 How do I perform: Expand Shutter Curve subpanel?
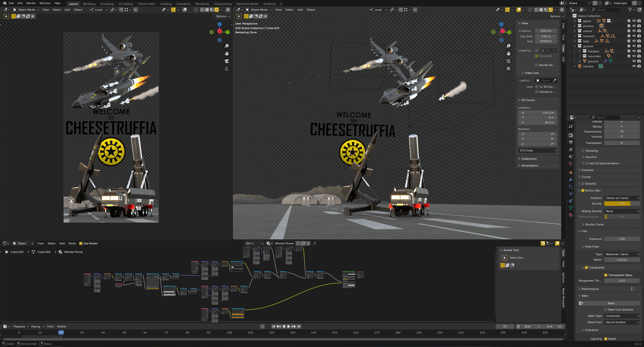tap(594, 225)
